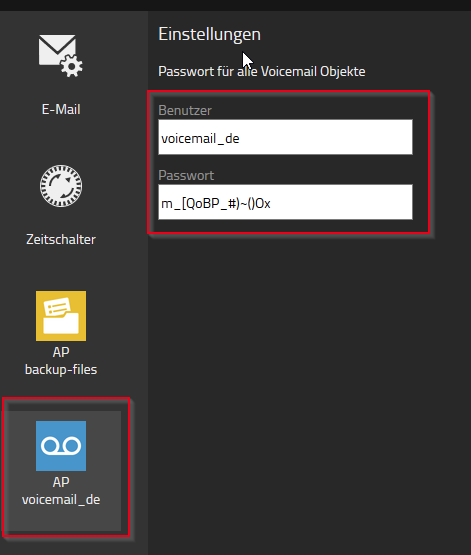
Task: Open the AP backup-files folder icon
Action: 61,316
